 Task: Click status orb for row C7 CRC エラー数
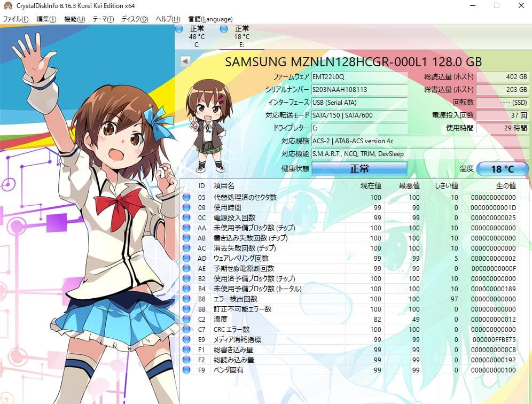(x=186, y=329)
